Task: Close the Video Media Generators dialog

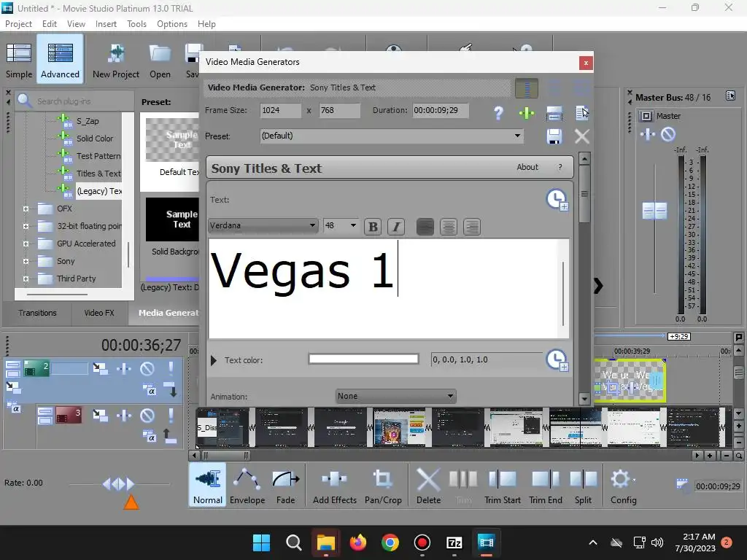Action: [x=586, y=63]
